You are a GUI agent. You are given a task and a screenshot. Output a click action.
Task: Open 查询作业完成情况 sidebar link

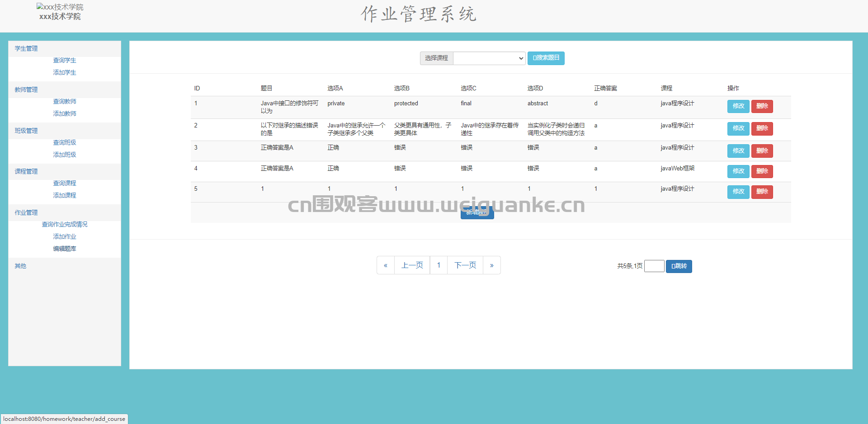coord(65,225)
